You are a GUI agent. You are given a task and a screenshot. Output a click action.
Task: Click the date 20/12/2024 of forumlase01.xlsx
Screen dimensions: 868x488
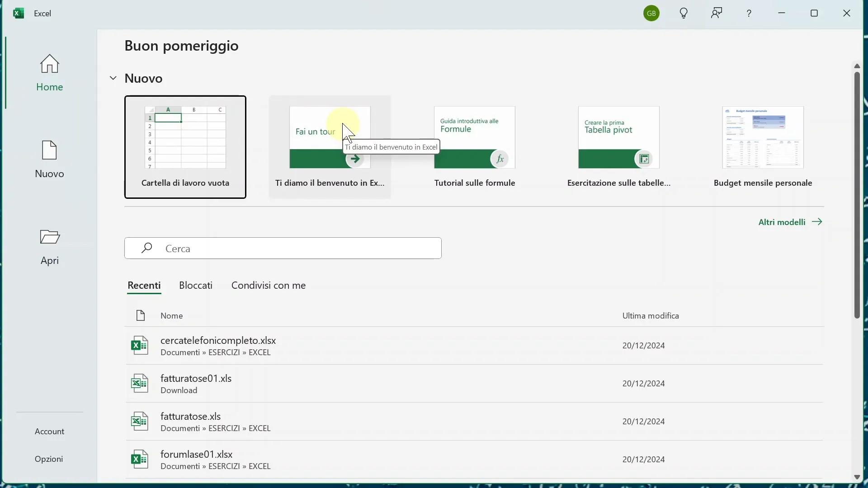pos(644,460)
